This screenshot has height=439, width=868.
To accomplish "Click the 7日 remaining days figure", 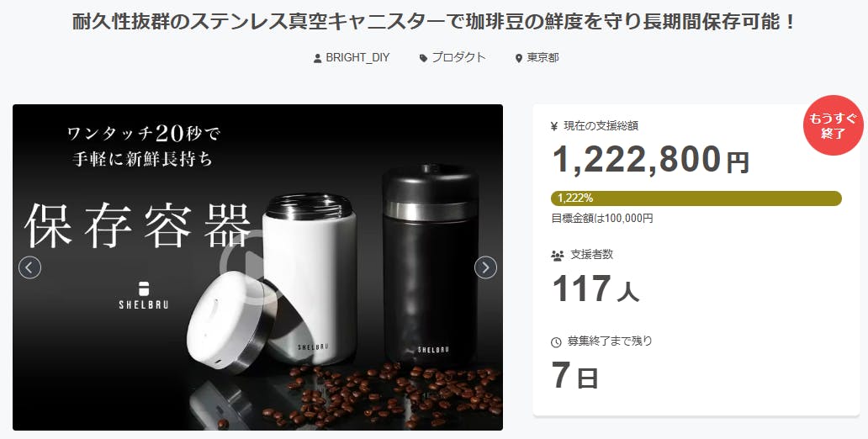I will click(x=574, y=375).
